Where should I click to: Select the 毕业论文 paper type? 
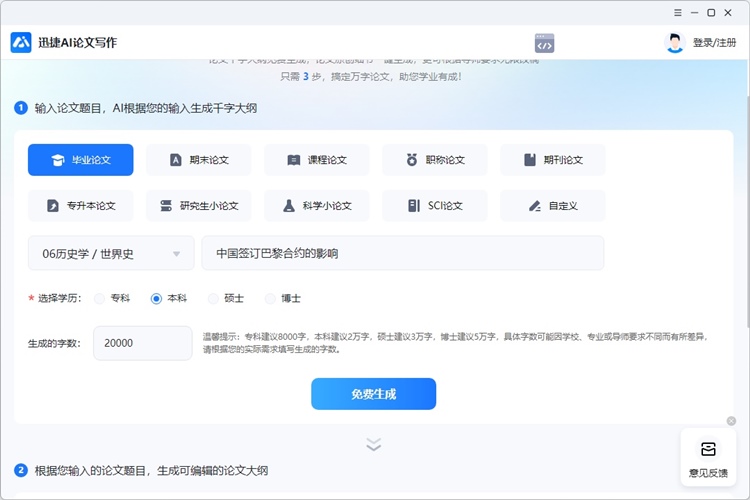coord(81,160)
